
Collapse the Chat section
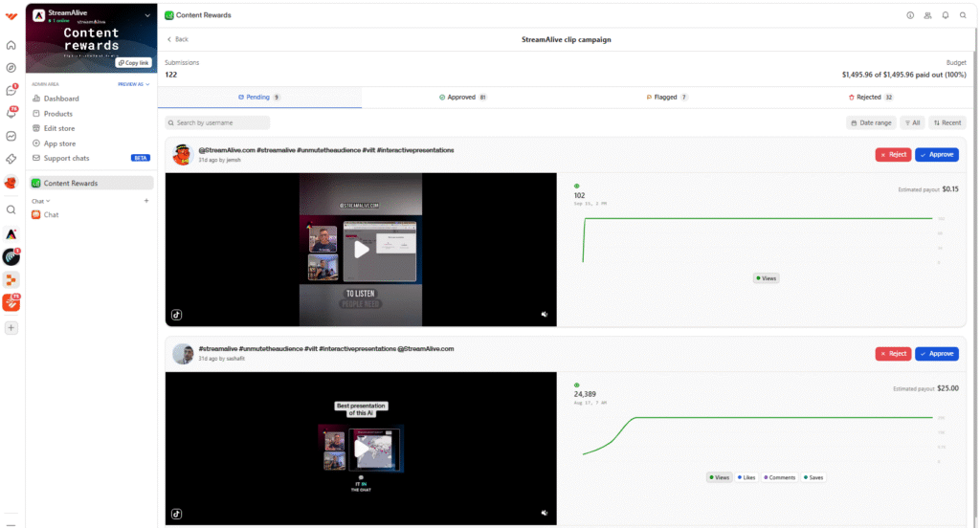tap(40, 201)
